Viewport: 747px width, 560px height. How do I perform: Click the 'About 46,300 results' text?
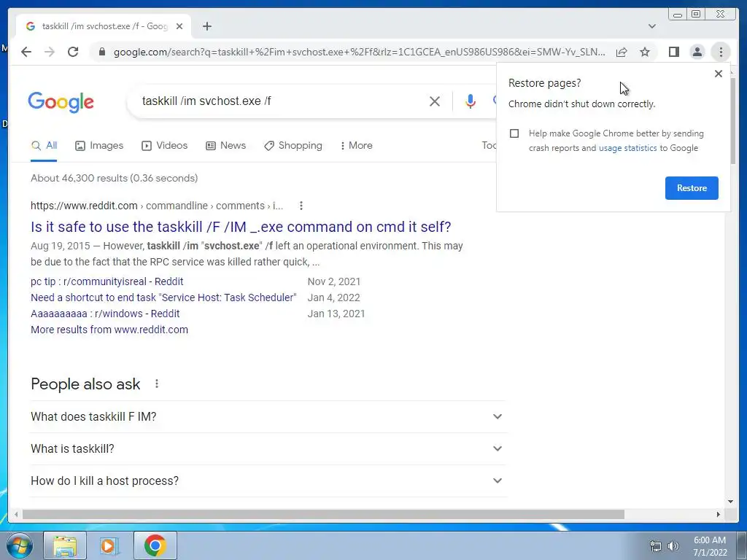tap(115, 178)
